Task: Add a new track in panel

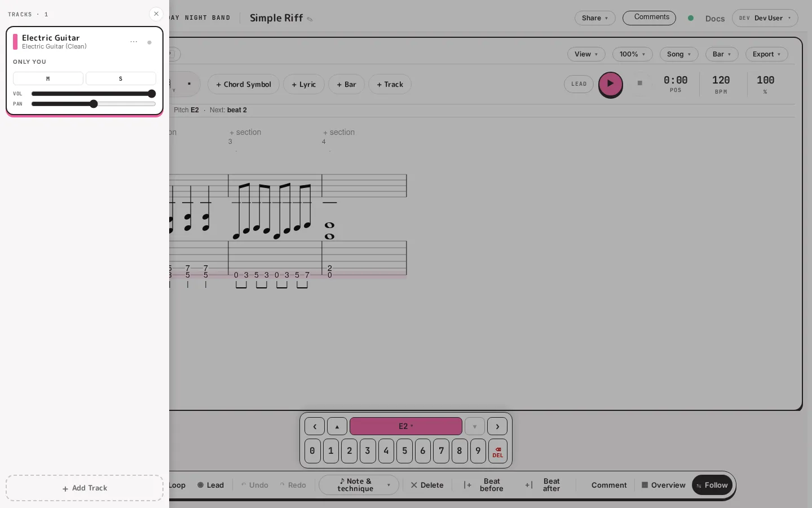Action: point(85,488)
